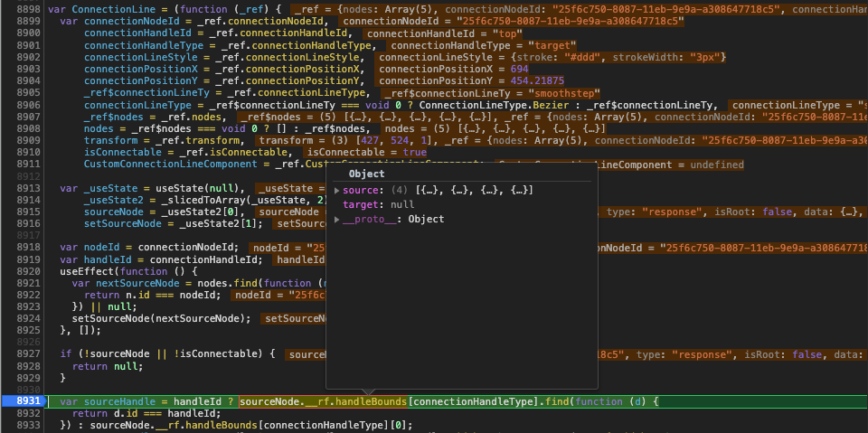Click 'var handleId' on line 8919
Screen dimensions: 868x433
coord(96,259)
